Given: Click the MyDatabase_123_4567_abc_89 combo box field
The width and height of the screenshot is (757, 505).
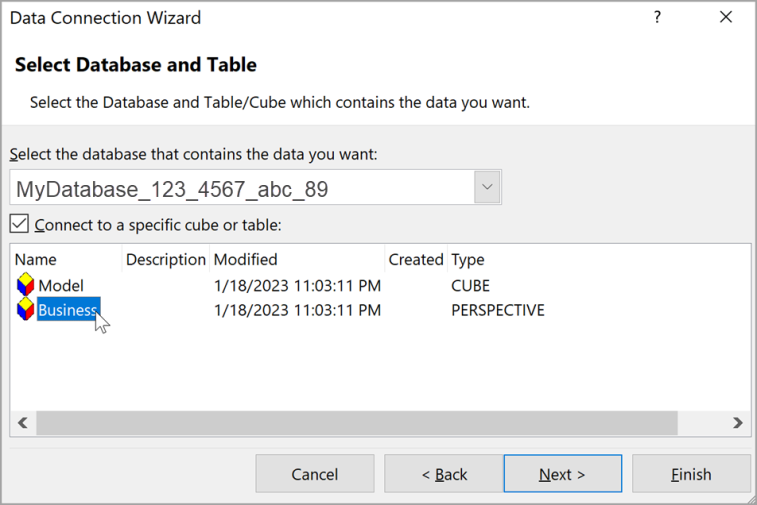Looking at the screenshot, I should point(240,188).
